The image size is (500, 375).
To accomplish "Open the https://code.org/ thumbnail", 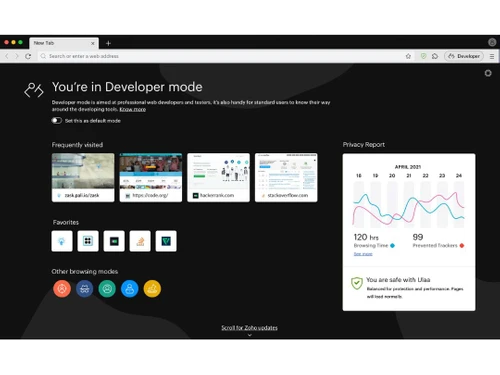I will pyautogui.click(x=151, y=178).
